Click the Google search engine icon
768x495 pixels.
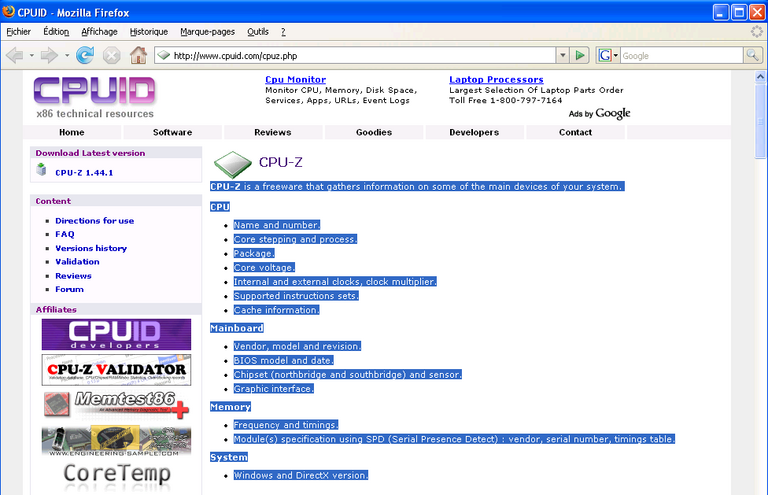[605, 55]
